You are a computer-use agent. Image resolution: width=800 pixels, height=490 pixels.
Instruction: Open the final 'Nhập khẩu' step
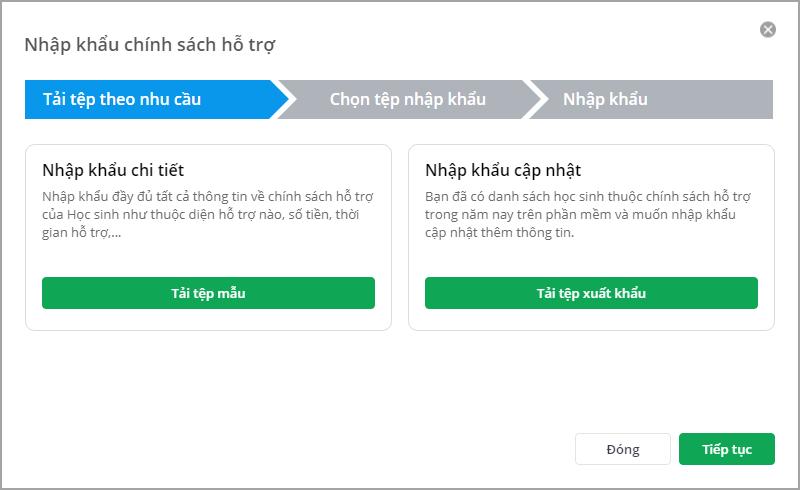click(605, 99)
